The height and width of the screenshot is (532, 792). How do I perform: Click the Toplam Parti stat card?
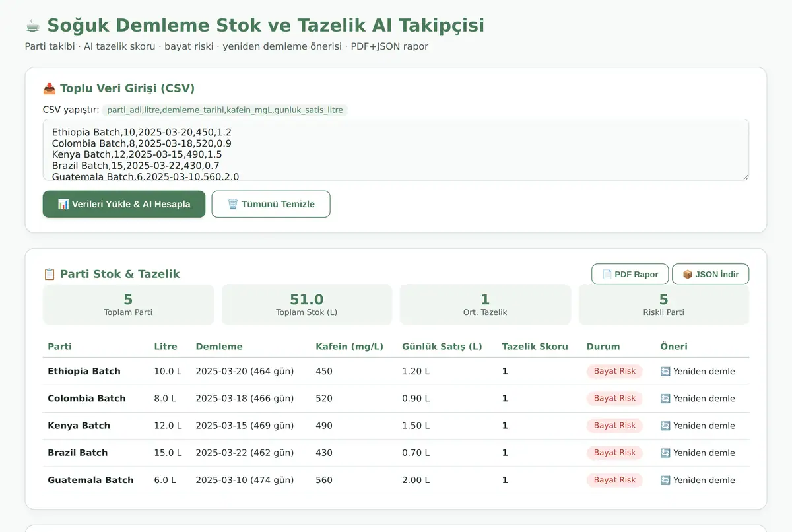click(128, 304)
